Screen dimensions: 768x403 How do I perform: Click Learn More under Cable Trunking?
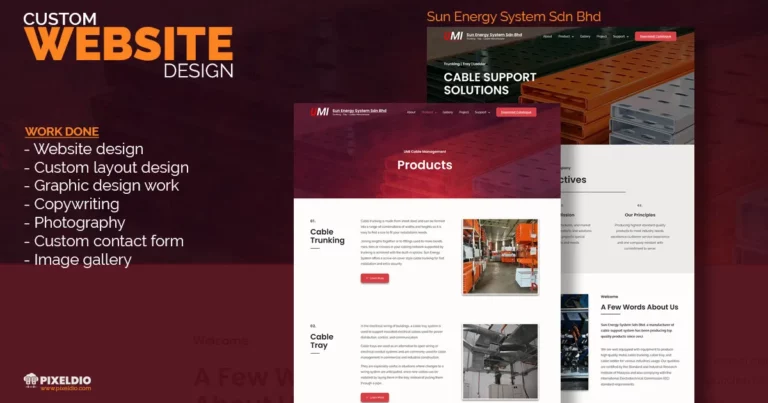click(375, 278)
